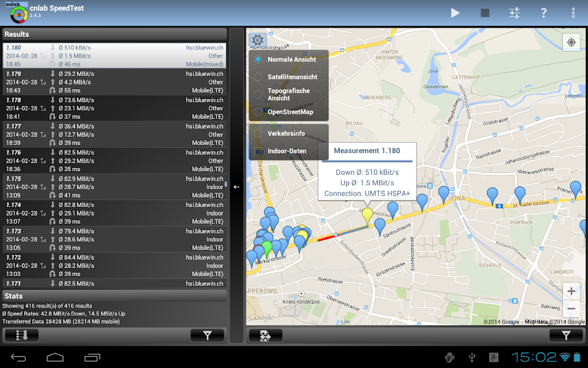Open the 15:02 status bar clock

(x=534, y=356)
